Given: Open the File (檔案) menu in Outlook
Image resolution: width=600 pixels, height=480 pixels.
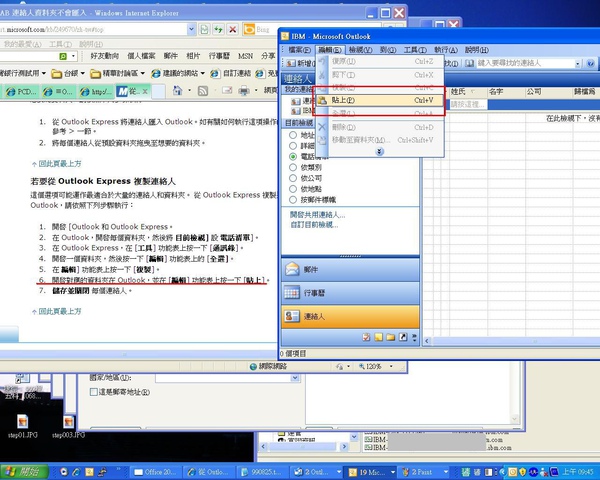Looking at the screenshot, I should click(x=299, y=50).
